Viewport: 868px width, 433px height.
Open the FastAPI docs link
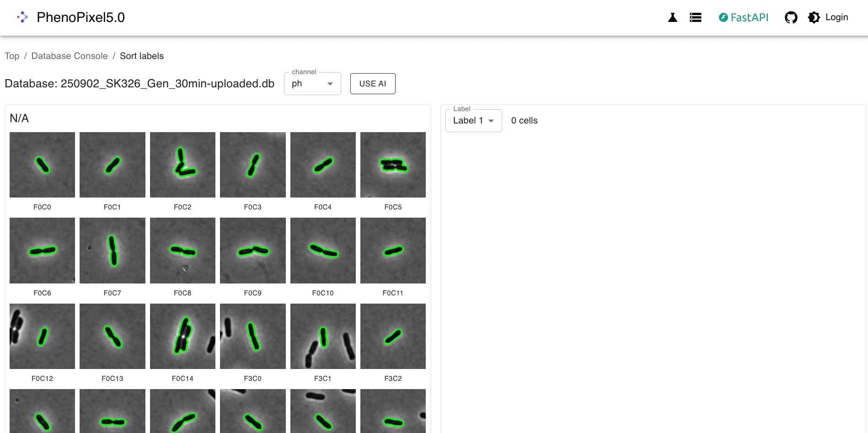click(x=744, y=17)
